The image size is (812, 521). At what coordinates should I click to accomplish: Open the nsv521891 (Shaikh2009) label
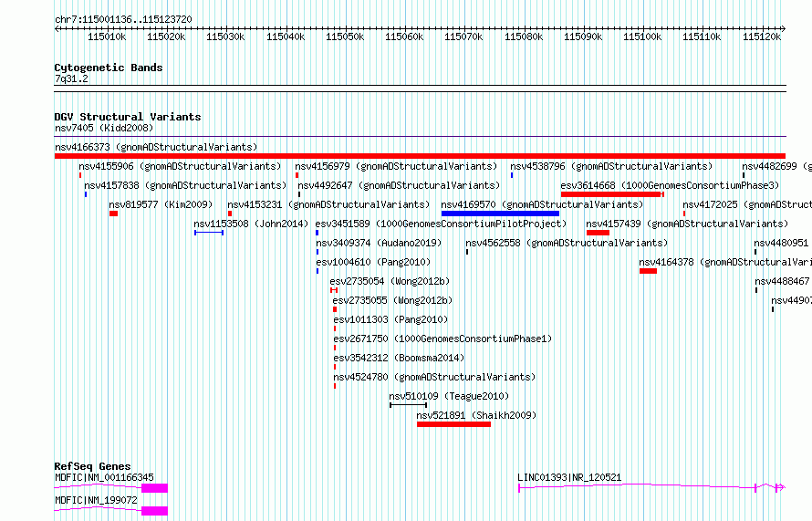point(476,415)
